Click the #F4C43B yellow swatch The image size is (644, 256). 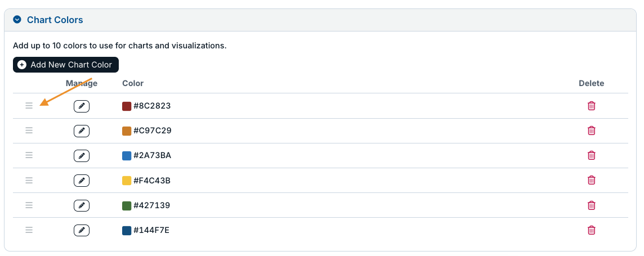(x=127, y=181)
